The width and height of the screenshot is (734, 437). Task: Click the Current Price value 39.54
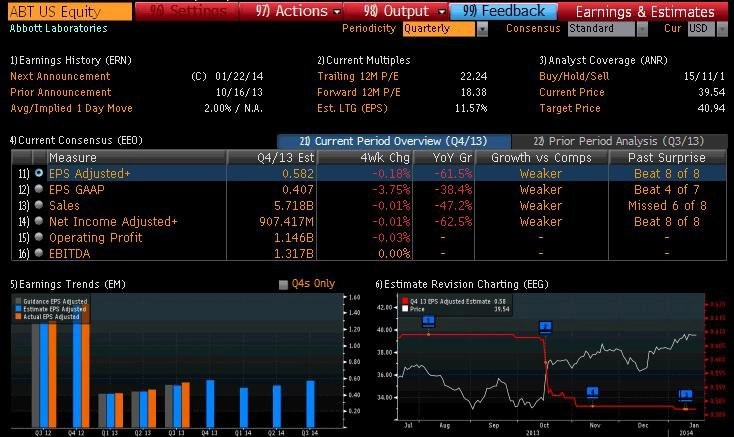712,92
